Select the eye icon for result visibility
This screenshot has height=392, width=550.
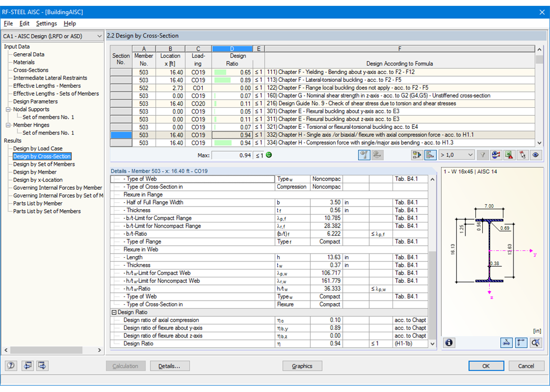[x=536, y=155]
